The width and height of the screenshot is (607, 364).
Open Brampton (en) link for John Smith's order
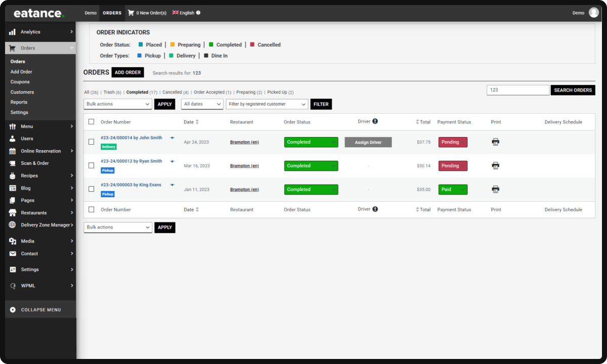244,142
